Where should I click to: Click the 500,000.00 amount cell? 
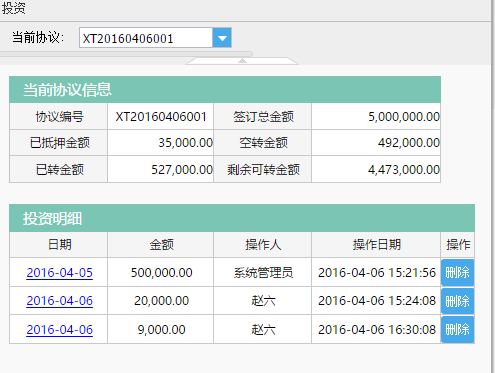[x=161, y=273]
